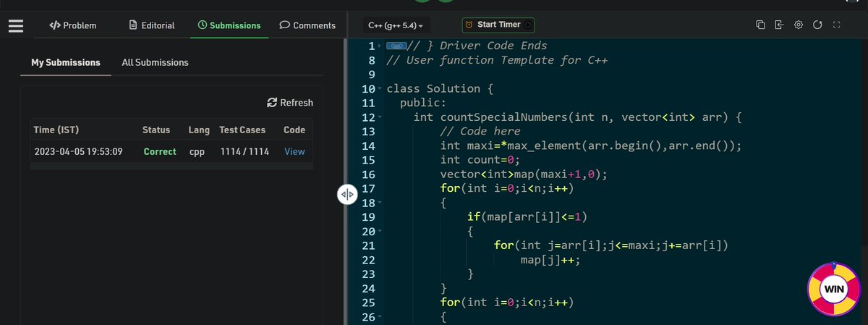868x325 pixels.
Task: Click the Correct status text
Action: tap(160, 151)
